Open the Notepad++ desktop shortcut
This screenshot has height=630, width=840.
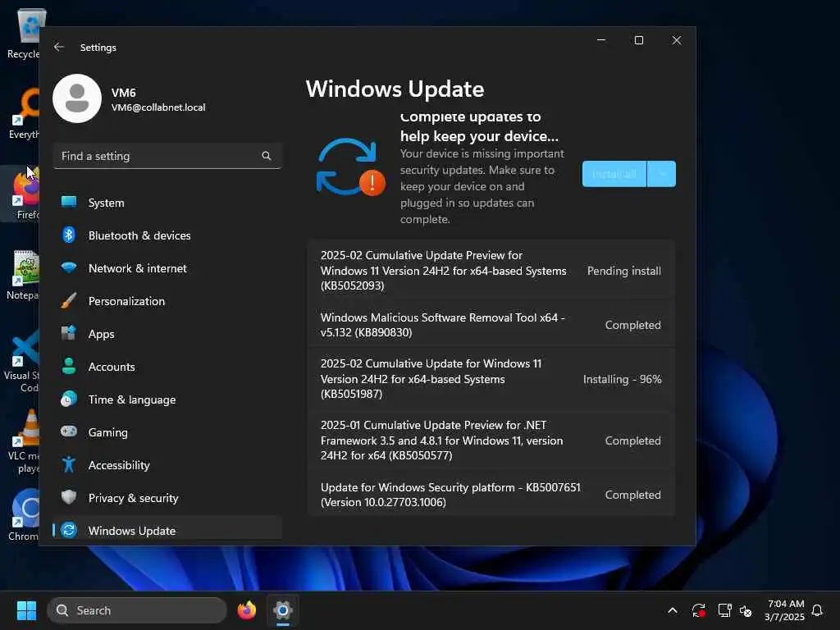tap(23, 276)
